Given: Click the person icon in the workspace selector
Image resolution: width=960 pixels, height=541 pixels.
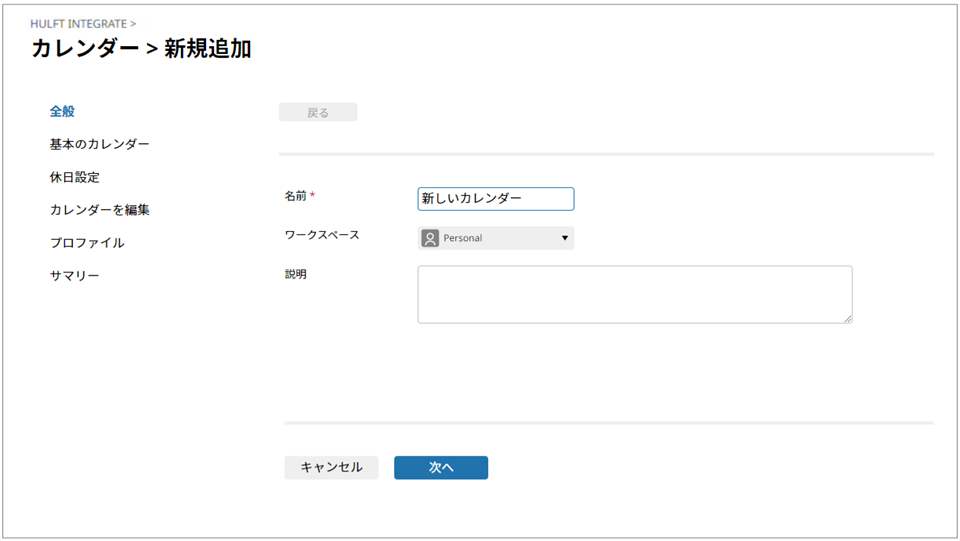Looking at the screenshot, I should (430, 238).
